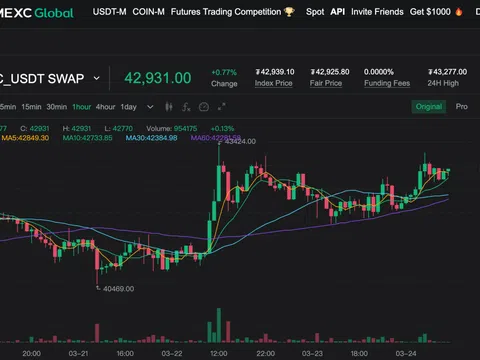Viewport: 480px width, 360px height.
Task: Click the 43,277.00 24H high value
Action: point(448,72)
